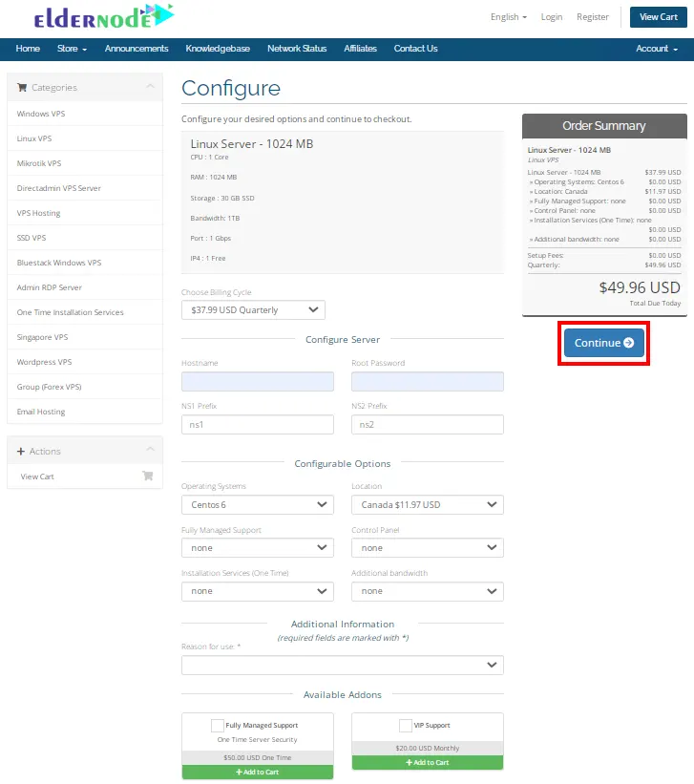
Task: Click the plus icon beside Actions
Action: tap(20, 451)
